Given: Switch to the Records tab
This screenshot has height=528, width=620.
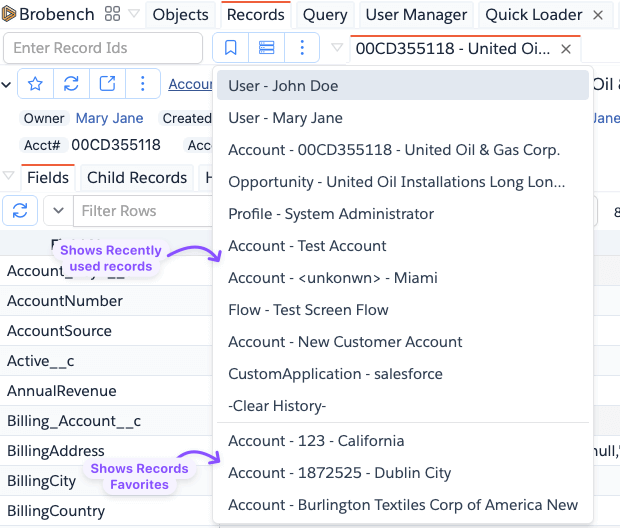Looking at the screenshot, I should pos(255,15).
